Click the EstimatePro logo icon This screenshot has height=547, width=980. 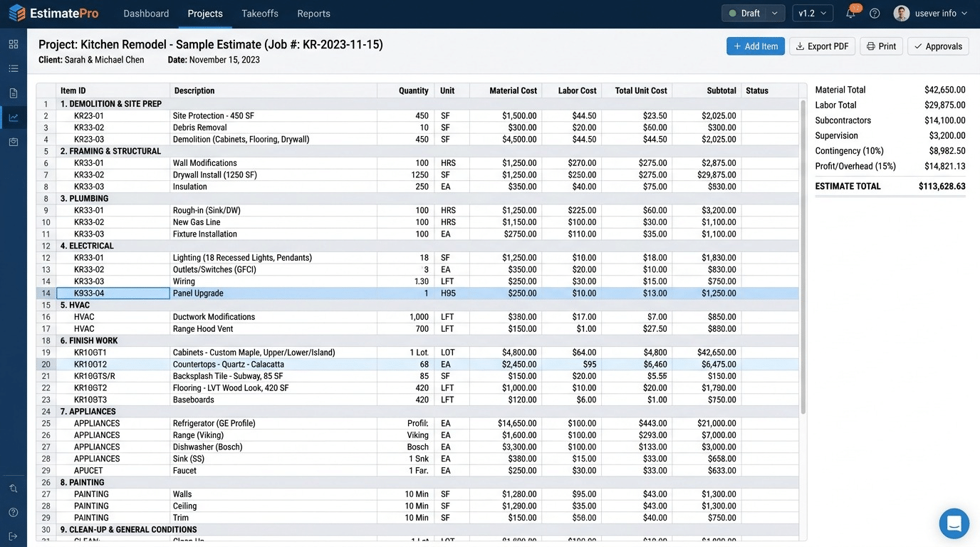(x=16, y=13)
